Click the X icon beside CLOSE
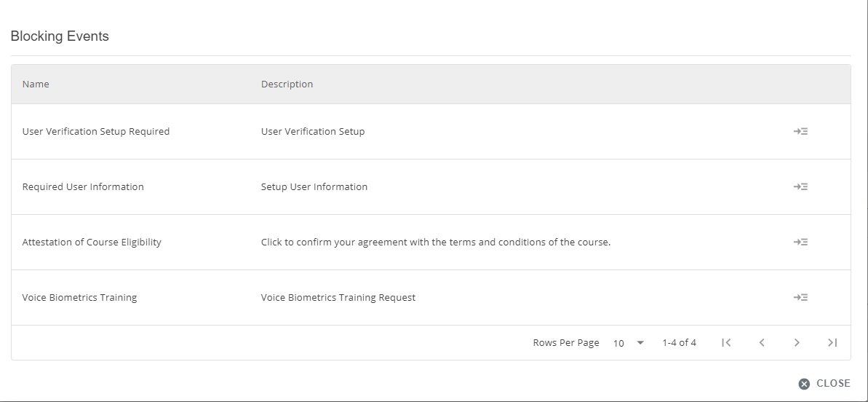This screenshot has height=402, width=868. pyautogui.click(x=804, y=384)
